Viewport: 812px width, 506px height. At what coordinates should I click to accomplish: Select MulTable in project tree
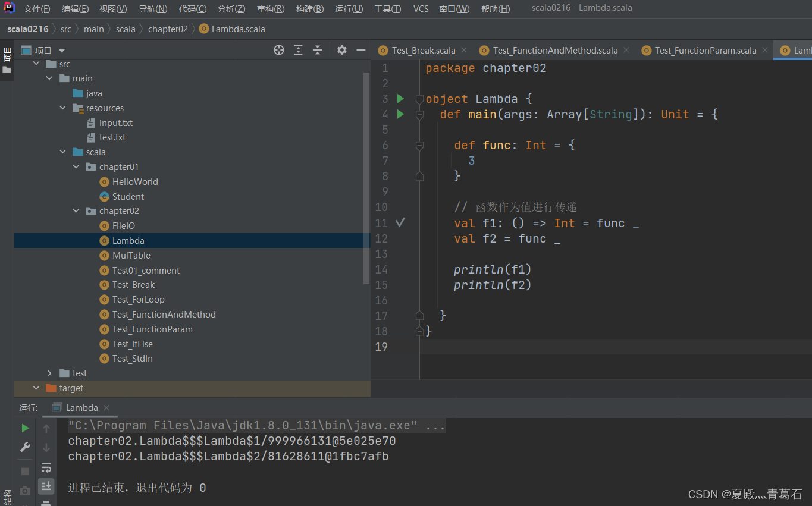(x=125, y=256)
